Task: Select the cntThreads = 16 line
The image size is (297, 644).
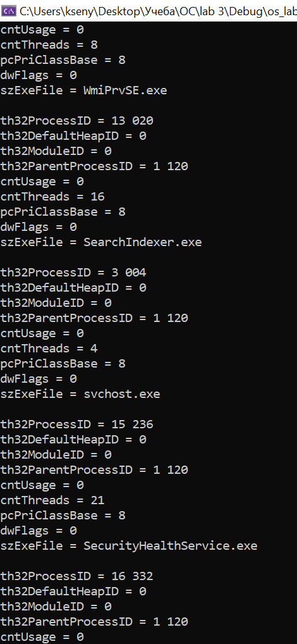Action: (52, 197)
